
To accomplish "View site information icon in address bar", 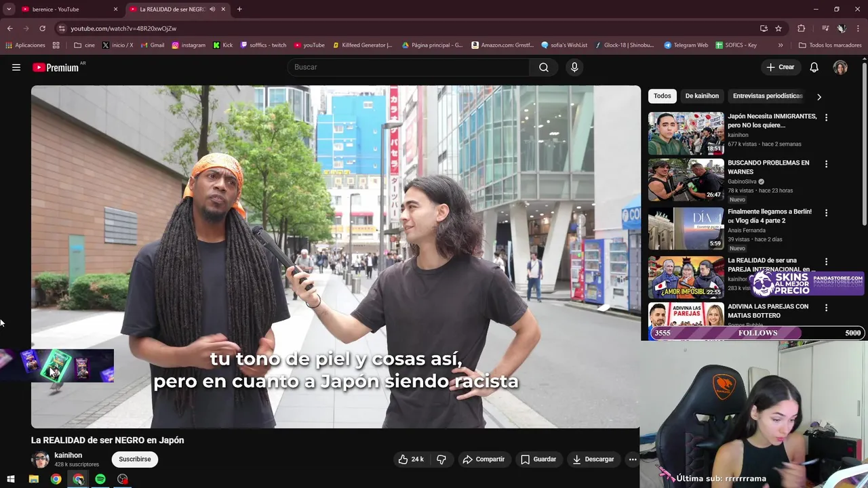I will click(61, 28).
